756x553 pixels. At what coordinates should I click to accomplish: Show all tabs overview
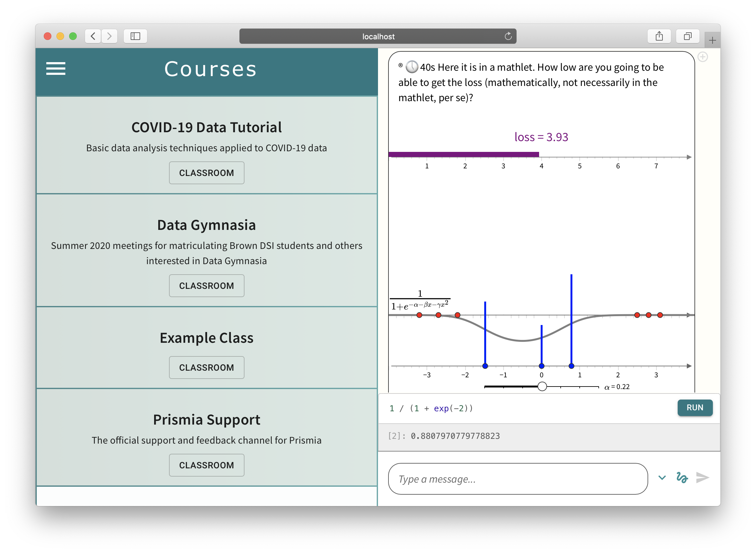pos(688,36)
